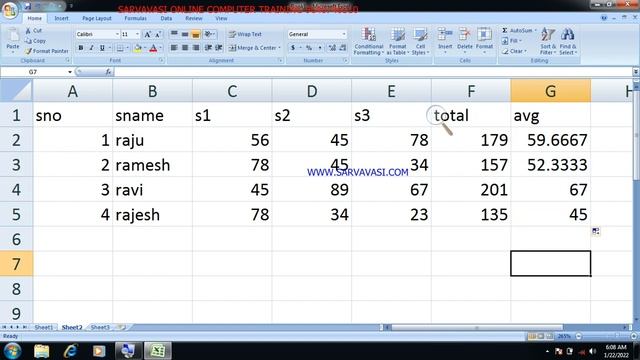Open Format as Table gallery
This screenshot has width=640, height=360.
click(398, 41)
